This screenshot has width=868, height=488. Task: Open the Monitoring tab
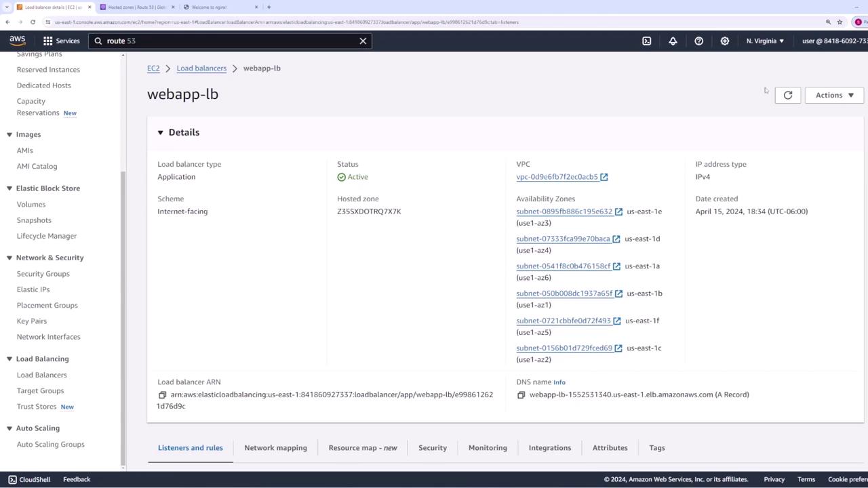coord(488,448)
